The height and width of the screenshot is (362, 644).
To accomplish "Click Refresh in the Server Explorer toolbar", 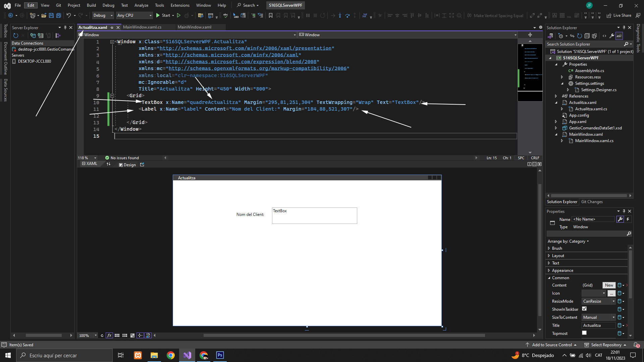I will [15, 36].
